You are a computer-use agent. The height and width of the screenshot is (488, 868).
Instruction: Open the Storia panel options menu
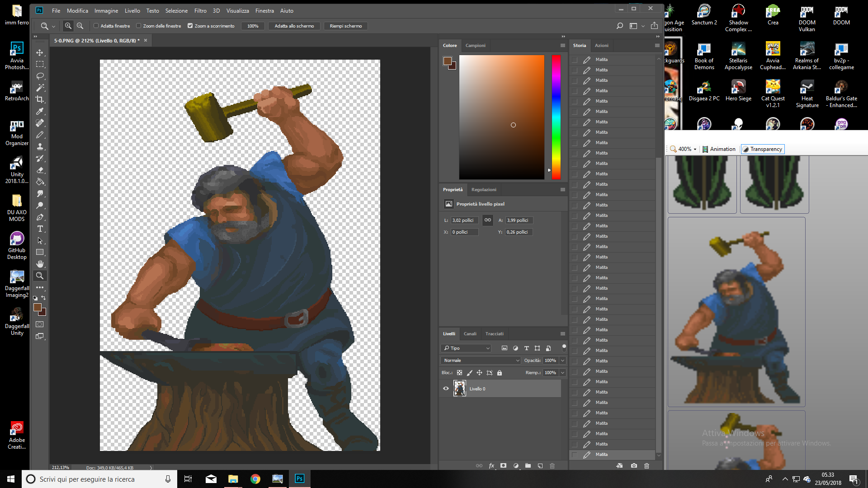(x=657, y=46)
